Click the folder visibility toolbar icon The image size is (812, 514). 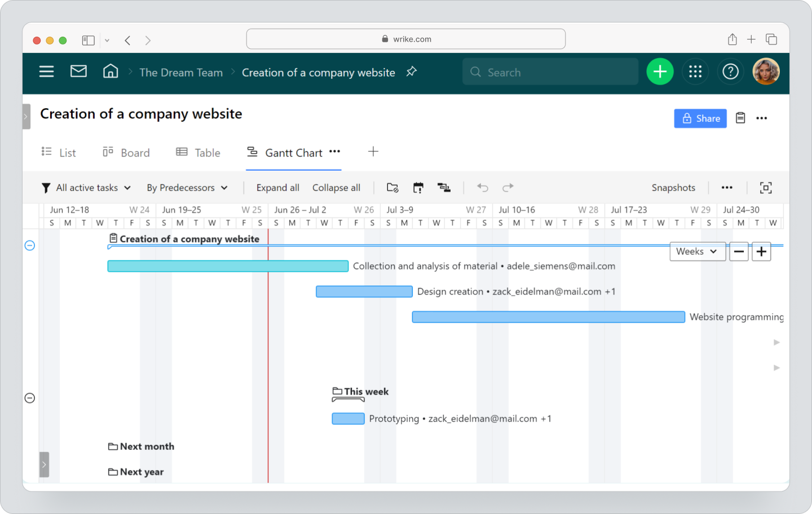pos(392,187)
